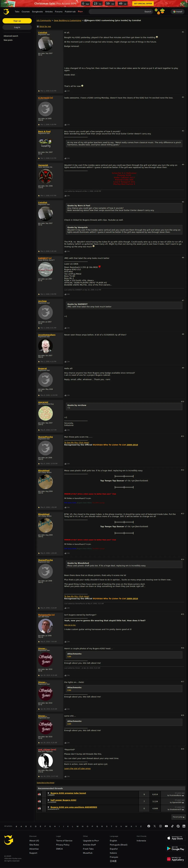This screenshot has height=868, width=188.
Task: Click the Log in button
Action: [17, 27]
